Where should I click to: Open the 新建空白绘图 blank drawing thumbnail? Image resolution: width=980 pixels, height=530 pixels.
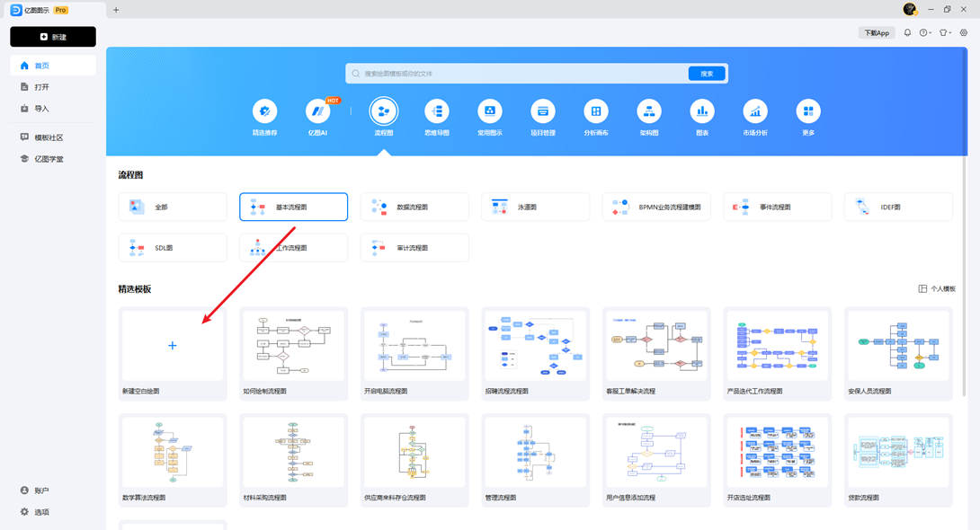pos(173,346)
